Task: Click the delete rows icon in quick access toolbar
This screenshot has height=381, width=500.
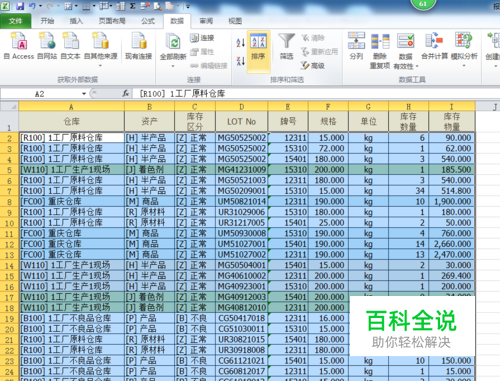Action: (x=145, y=6)
